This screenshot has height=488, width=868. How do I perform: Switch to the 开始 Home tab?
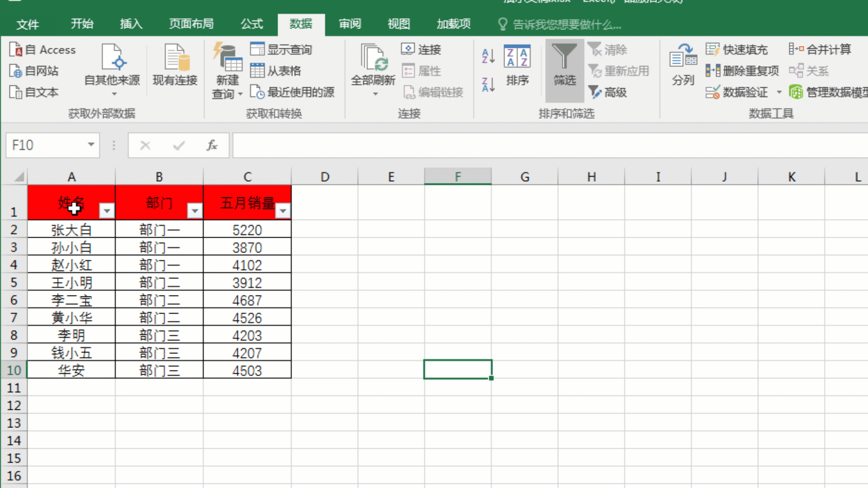pyautogui.click(x=82, y=24)
